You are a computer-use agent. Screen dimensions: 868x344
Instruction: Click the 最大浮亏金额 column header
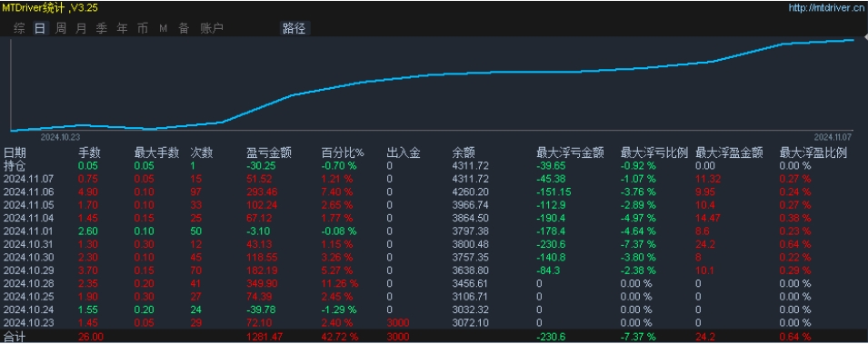570,153
